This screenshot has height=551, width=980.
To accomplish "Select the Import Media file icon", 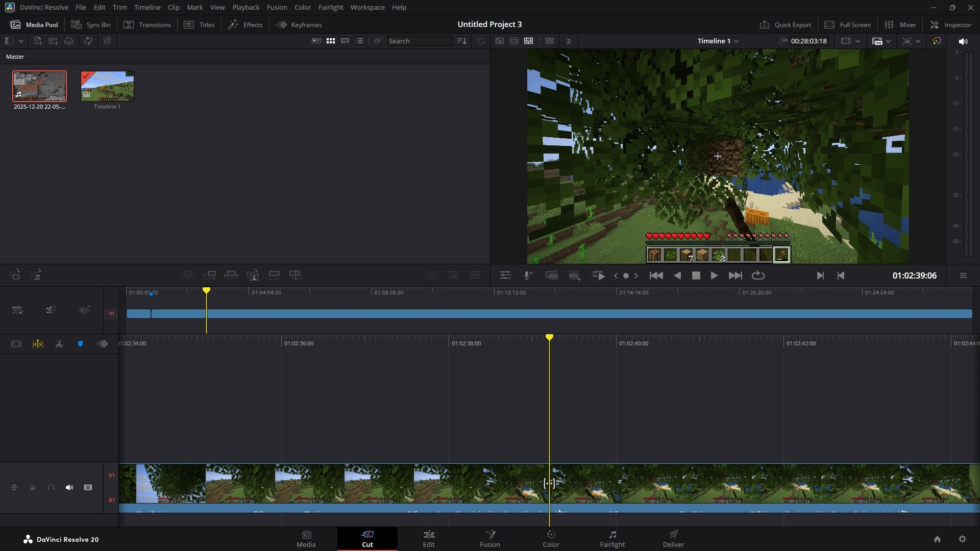I will click(38, 41).
